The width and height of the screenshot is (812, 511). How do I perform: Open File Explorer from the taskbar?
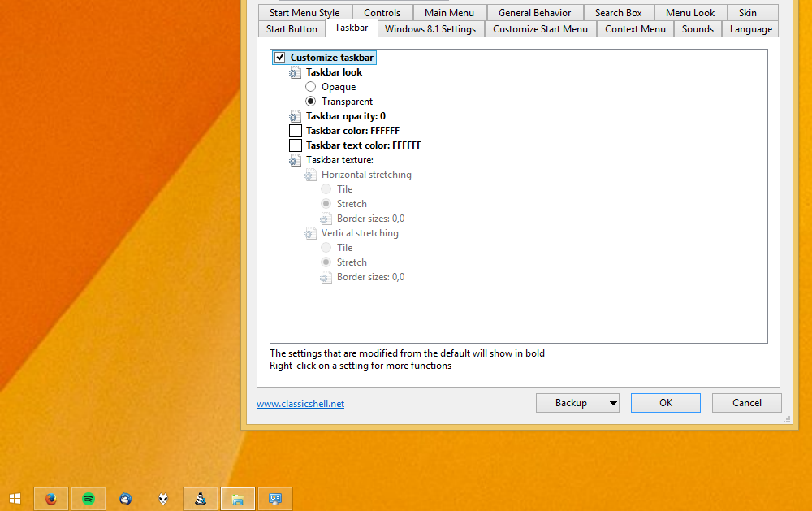pos(238,499)
